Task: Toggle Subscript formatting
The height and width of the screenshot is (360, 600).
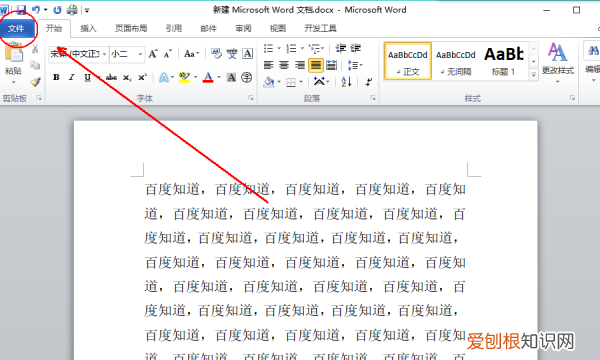Action: 127,77
